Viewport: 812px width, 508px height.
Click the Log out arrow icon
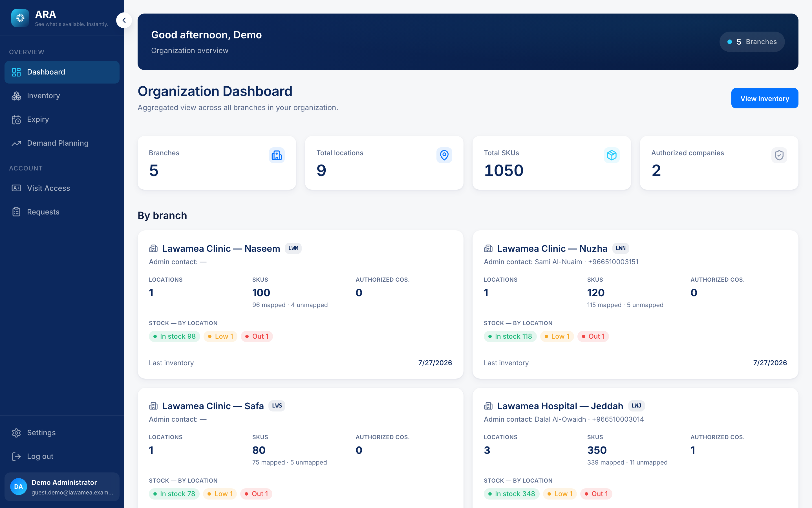(16, 456)
